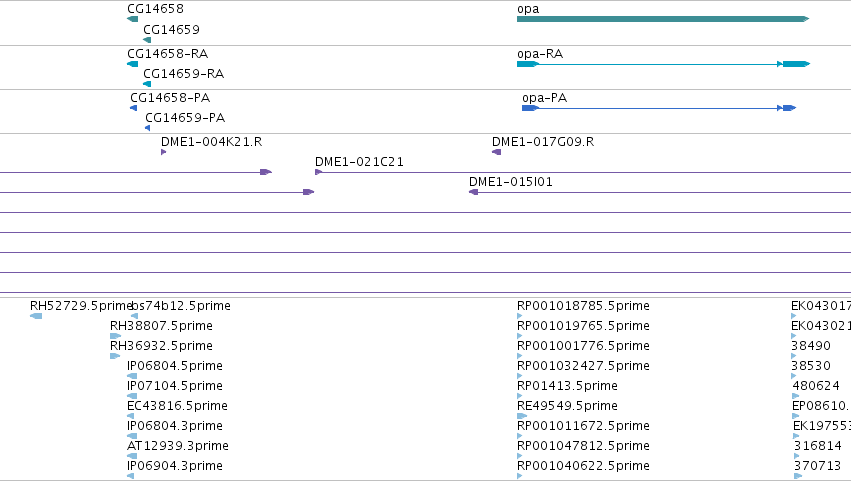Click the DME1-015I01 arrow glyph
The height and width of the screenshot is (481, 851).
pos(473,192)
